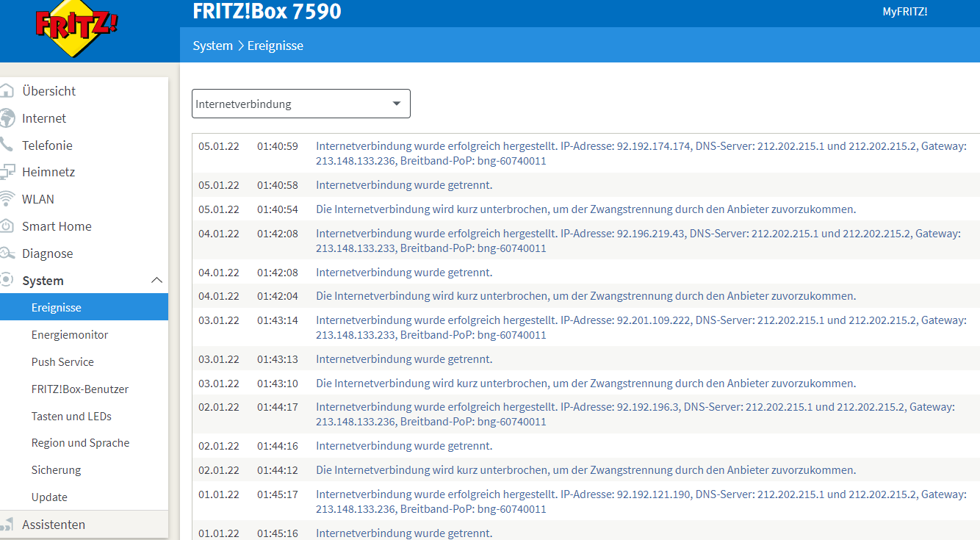Click the 02.01.22 01:44:12 Zwangstrennung entry
Viewport: 980px width, 540px height.
[586, 470]
